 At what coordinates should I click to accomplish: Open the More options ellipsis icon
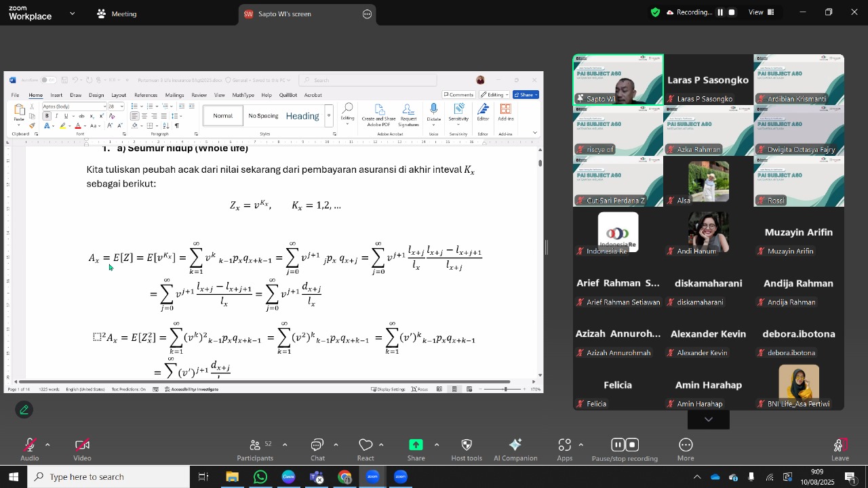tap(686, 449)
